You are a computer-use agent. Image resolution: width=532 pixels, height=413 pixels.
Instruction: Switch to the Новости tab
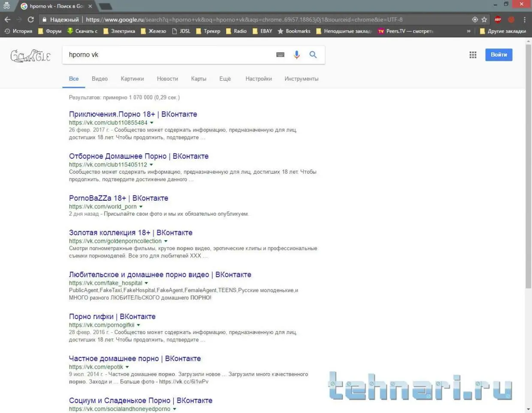(x=167, y=79)
